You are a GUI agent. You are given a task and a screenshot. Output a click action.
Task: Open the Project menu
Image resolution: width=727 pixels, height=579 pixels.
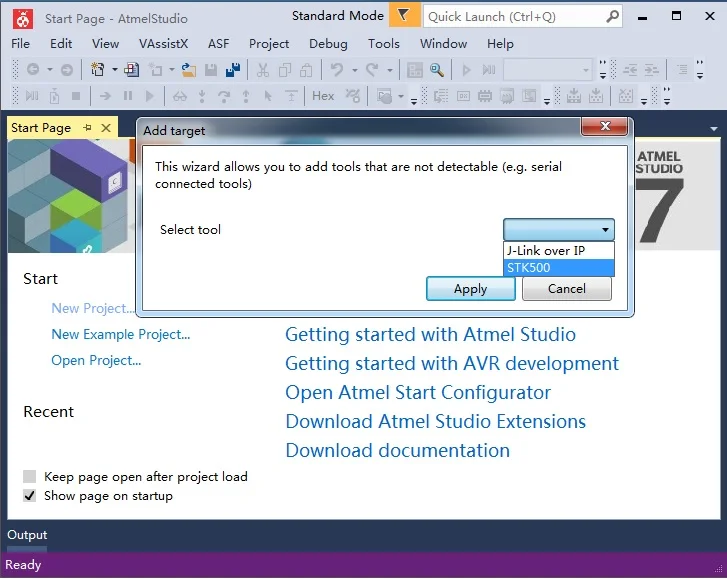pyautogui.click(x=269, y=44)
